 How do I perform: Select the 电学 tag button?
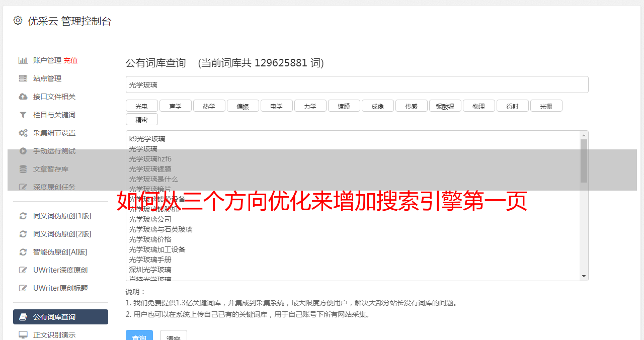coord(276,106)
